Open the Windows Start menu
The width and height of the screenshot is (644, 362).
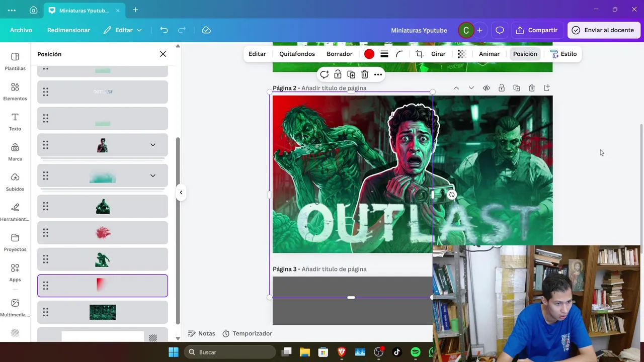pos(174,352)
